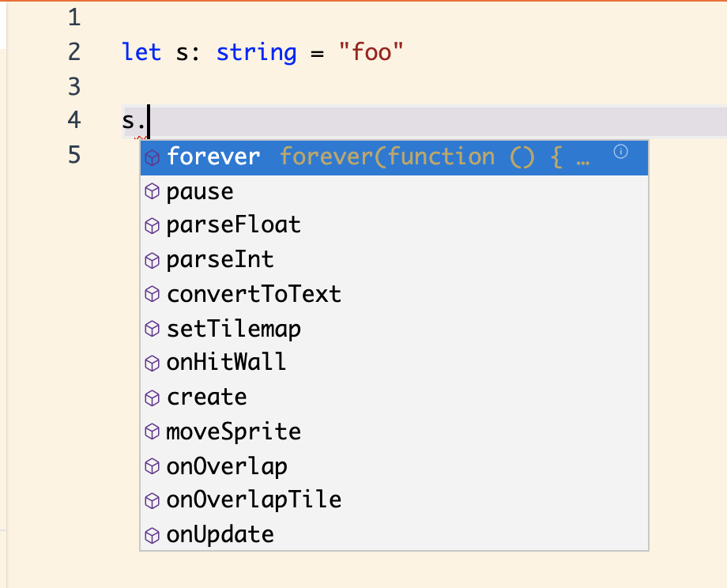Click the cube icon next to "setTilemap"
727x588 pixels.
click(x=151, y=328)
